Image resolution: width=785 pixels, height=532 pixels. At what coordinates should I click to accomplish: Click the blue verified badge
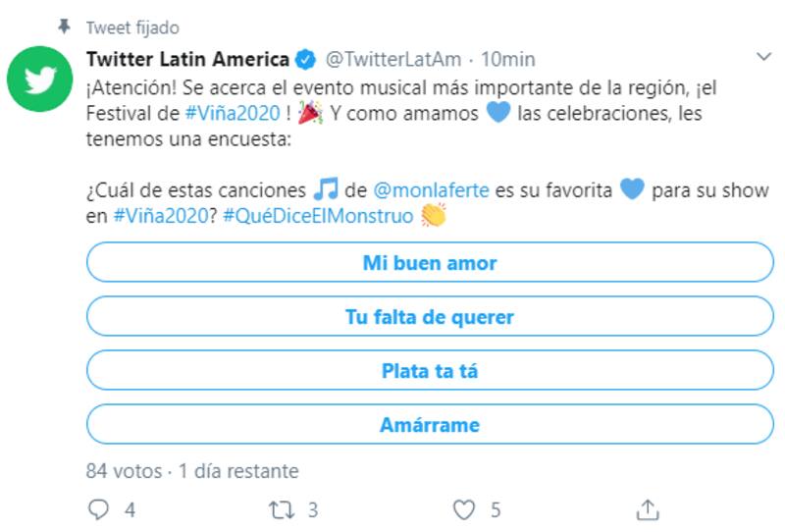(x=306, y=58)
